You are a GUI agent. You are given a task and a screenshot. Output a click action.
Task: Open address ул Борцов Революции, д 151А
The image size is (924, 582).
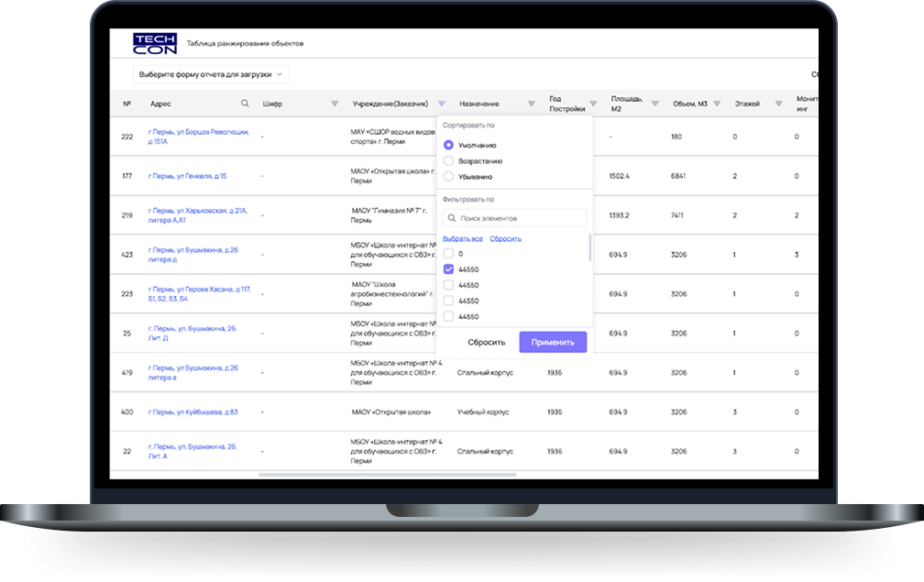pyautogui.click(x=198, y=137)
